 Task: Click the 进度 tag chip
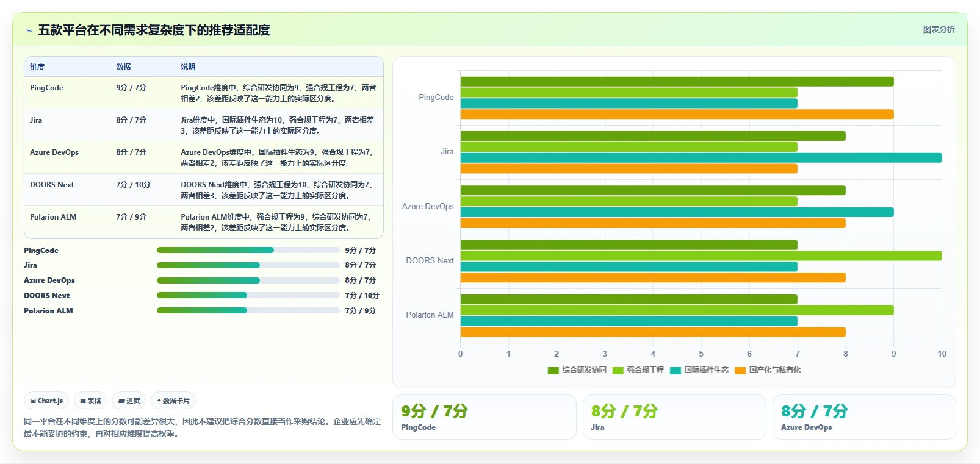129,401
